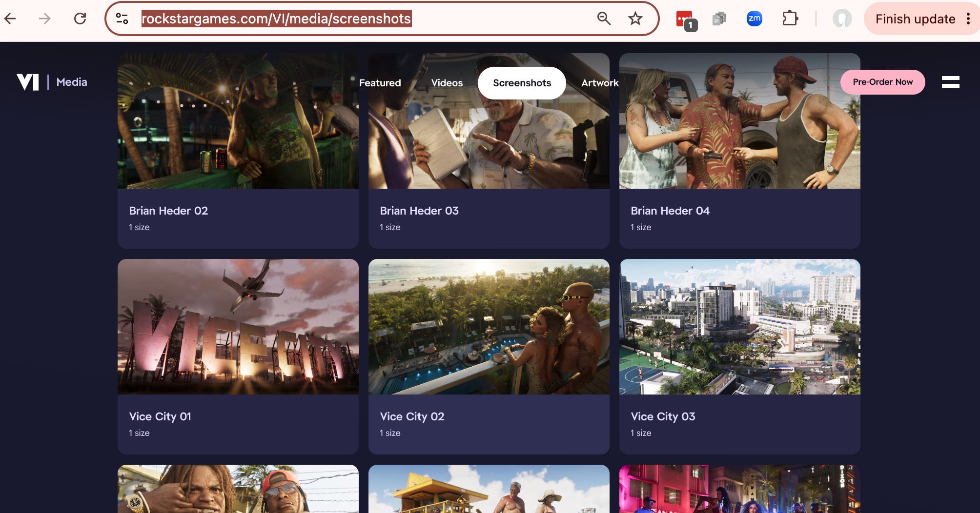Screen dimensions: 980x513
Task: Open the Chrome profile avatar
Action: [842, 19]
